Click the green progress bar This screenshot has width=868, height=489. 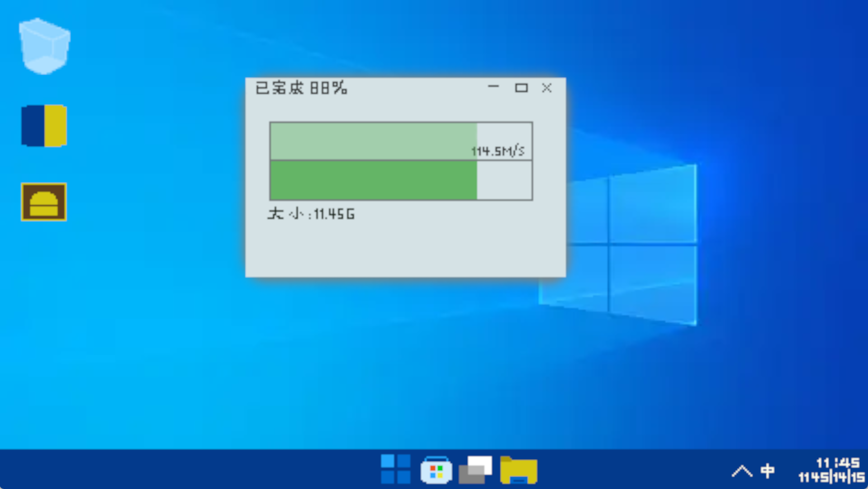[x=371, y=180]
